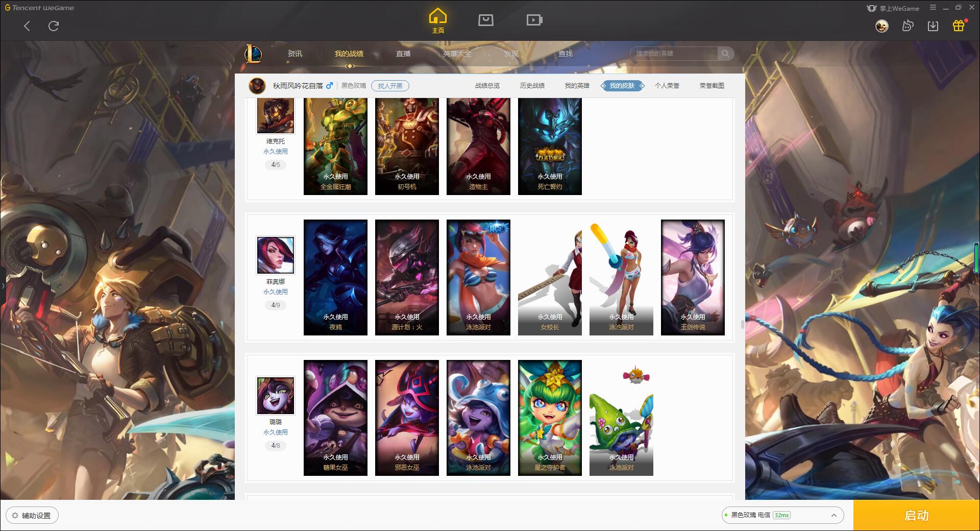Viewport: 980px width, 531px height.
Task: Click the 掌上WeGame mobile link
Action: click(893, 8)
